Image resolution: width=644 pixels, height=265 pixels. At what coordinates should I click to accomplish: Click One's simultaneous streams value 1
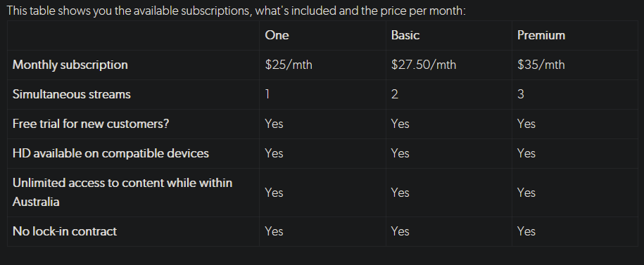click(x=267, y=94)
